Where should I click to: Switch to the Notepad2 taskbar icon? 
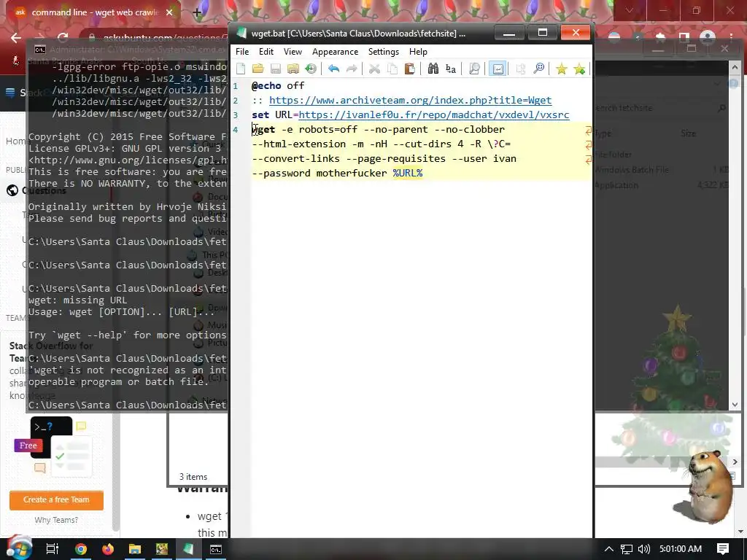189,550
